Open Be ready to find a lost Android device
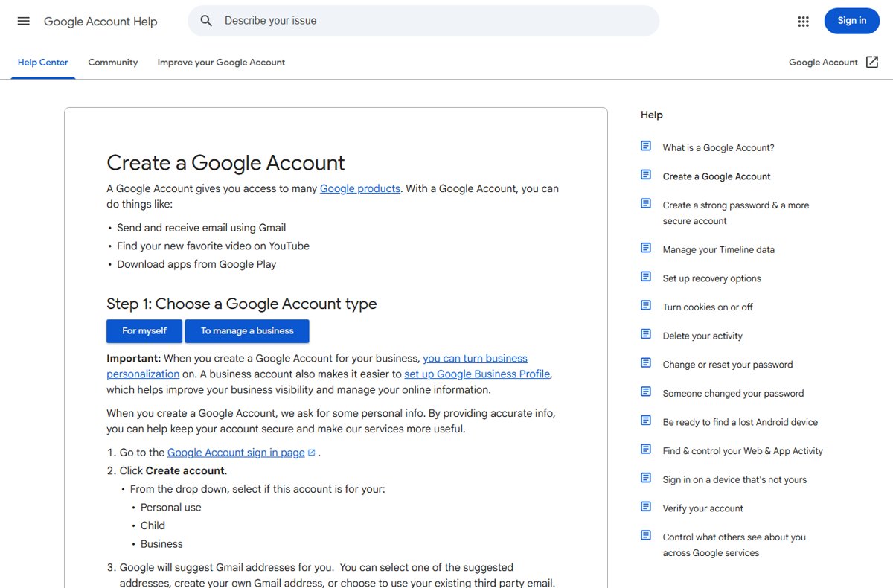The width and height of the screenshot is (893, 588). click(x=740, y=422)
